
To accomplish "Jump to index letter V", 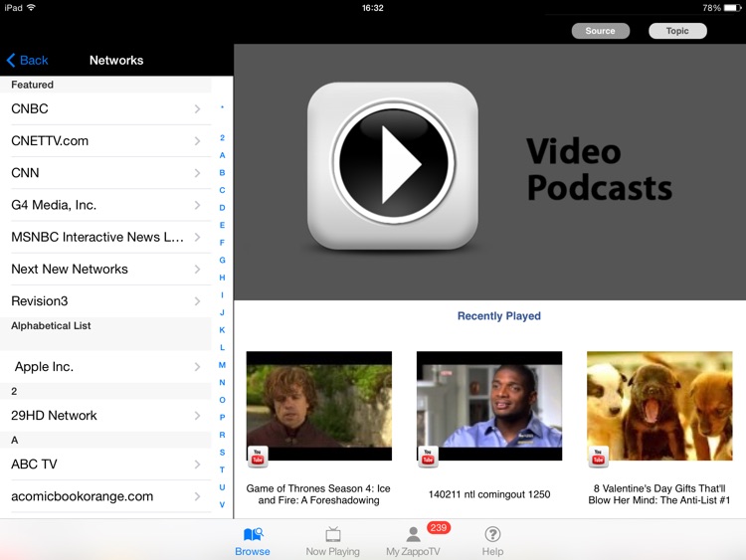I will [x=222, y=505].
